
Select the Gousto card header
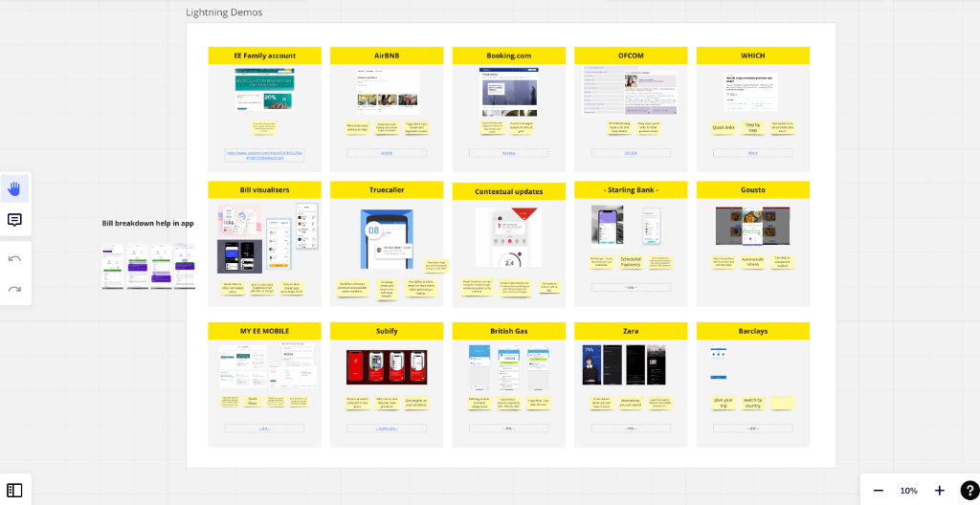coord(752,190)
